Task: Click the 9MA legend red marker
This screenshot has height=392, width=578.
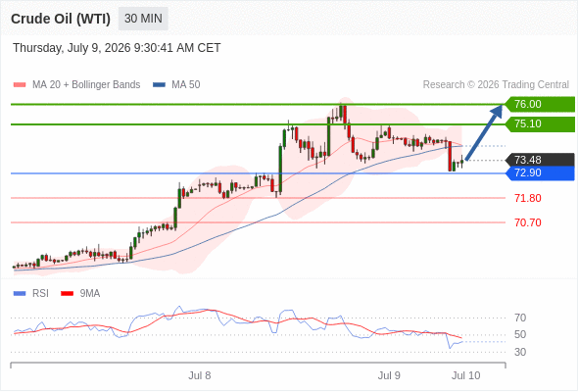Action: point(67,294)
